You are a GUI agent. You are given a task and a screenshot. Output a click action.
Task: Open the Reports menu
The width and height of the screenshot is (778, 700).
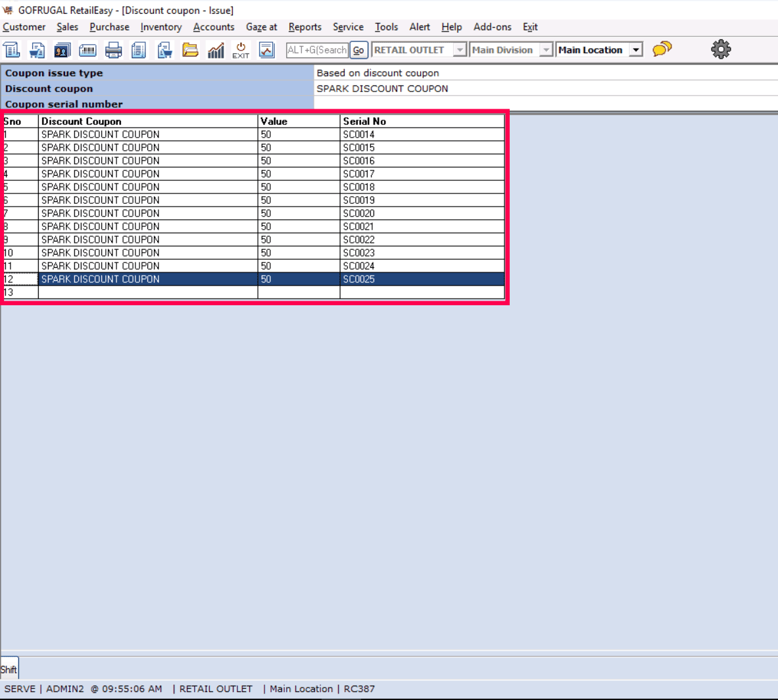(304, 27)
